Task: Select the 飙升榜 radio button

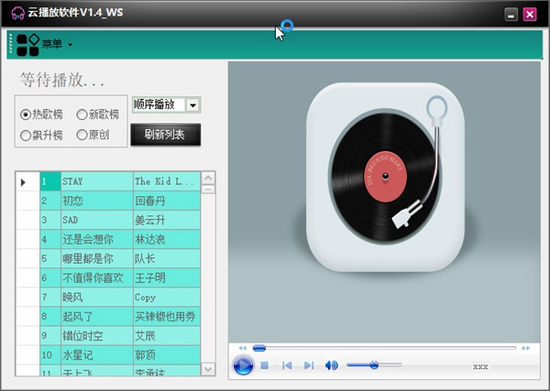Action: (41, 135)
